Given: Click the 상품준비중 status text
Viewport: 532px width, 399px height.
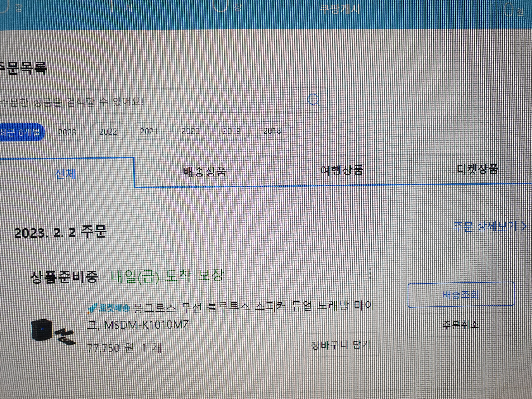Looking at the screenshot, I should [x=64, y=277].
